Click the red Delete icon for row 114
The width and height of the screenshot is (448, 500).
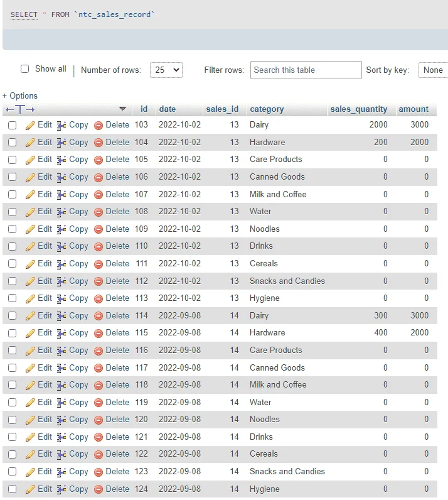[x=99, y=316]
